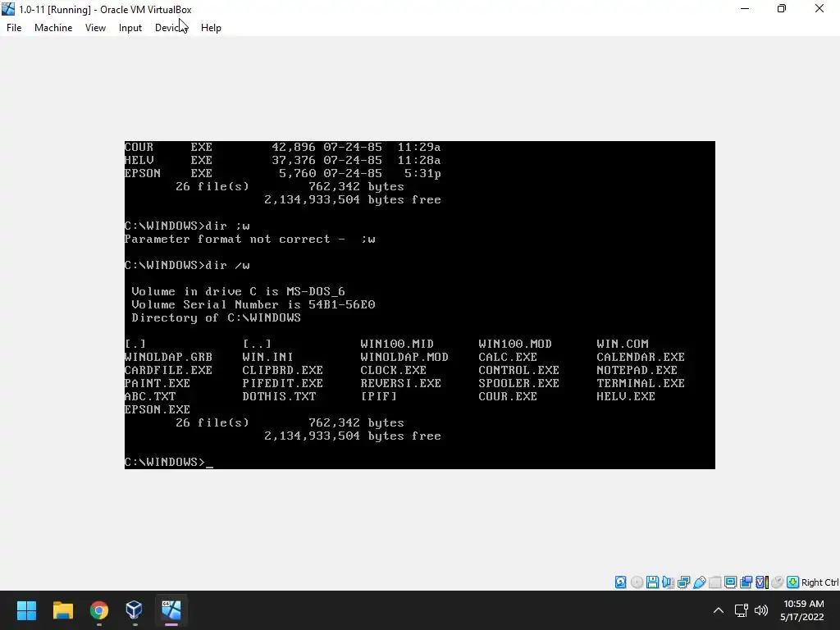Show hidden system tray icons
This screenshot has height=630, width=840.
pos(719,610)
